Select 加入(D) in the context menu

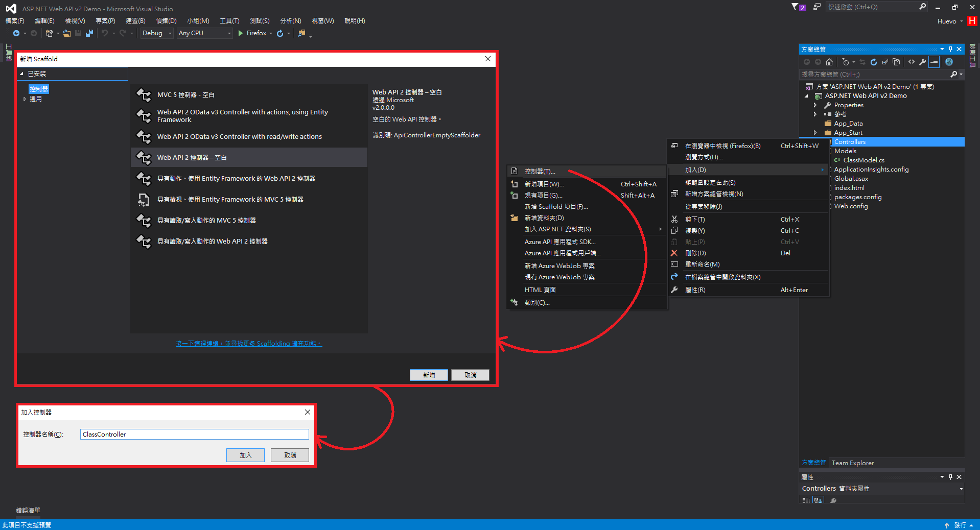(749, 170)
